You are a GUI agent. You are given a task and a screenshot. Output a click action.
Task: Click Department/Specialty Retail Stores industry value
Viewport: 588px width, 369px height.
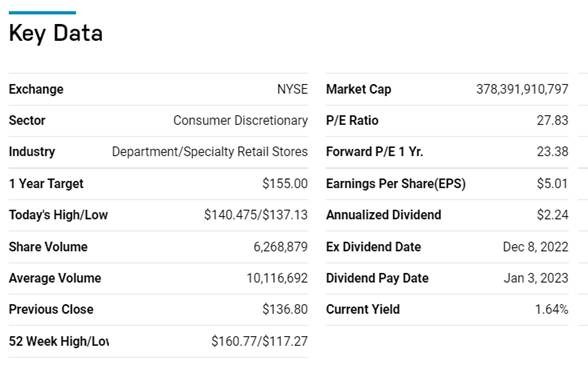point(210,152)
